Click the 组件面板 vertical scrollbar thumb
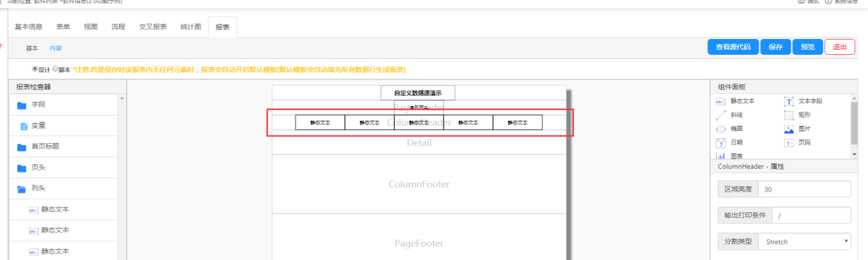This screenshot has width=868, height=260. tap(854, 123)
